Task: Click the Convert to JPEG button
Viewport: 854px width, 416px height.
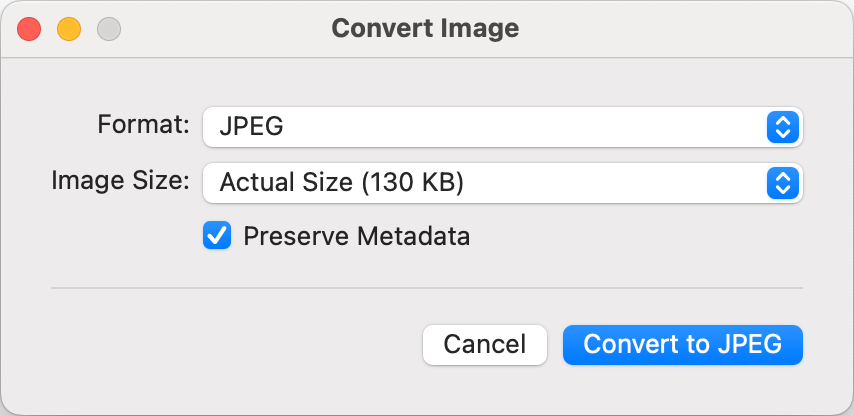Action: pyautogui.click(x=682, y=344)
